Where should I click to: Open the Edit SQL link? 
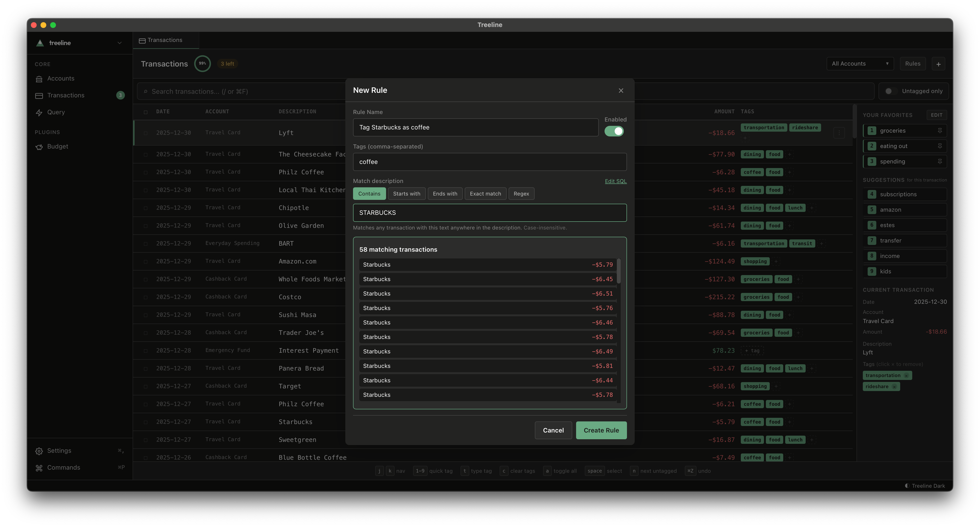615,181
